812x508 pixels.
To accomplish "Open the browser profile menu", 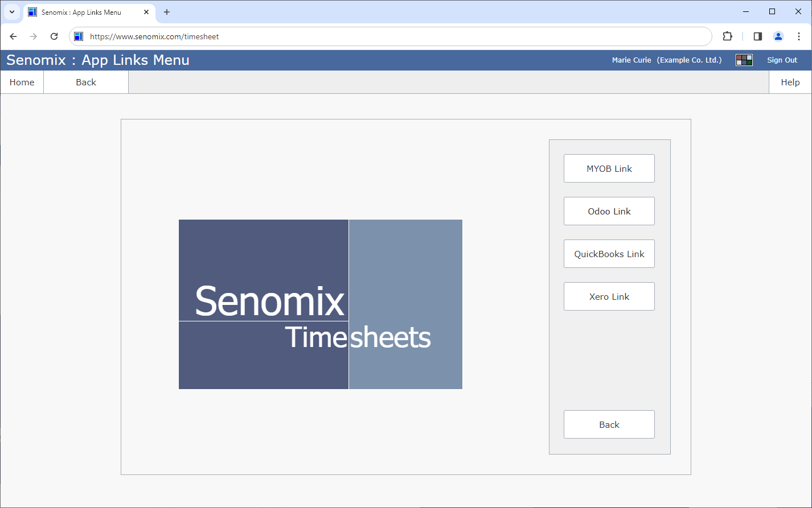I will point(778,36).
